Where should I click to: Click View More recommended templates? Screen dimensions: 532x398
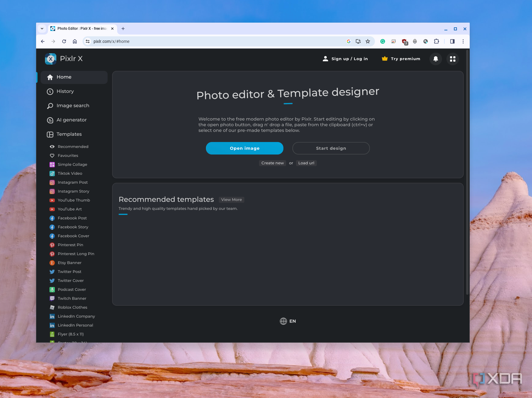pos(232,200)
